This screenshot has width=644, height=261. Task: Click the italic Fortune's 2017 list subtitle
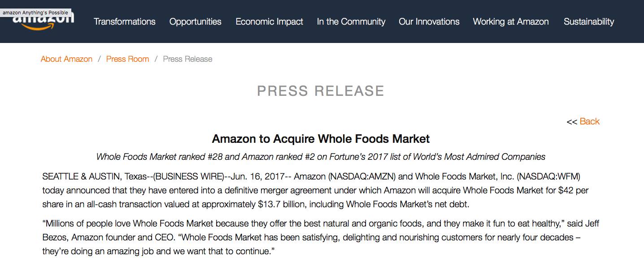[321, 157]
